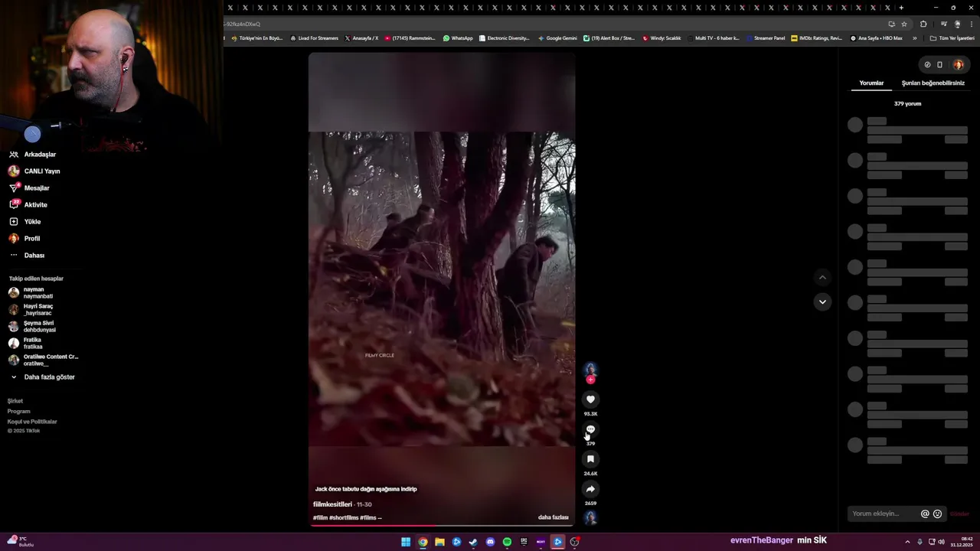980x551 pixels.
Task: Open the Dahası more menu
Action: [x=26, y=256]
